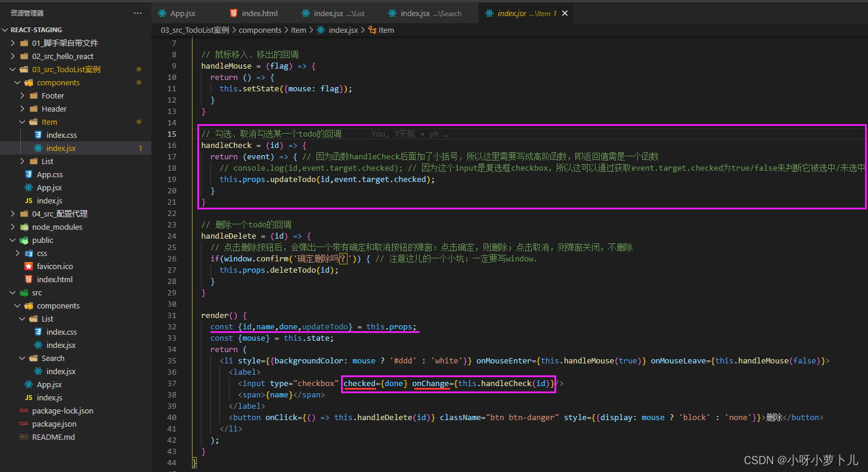Open the Explorer more actions (...) menu
868x472 pixels.
tap(138, 13)
